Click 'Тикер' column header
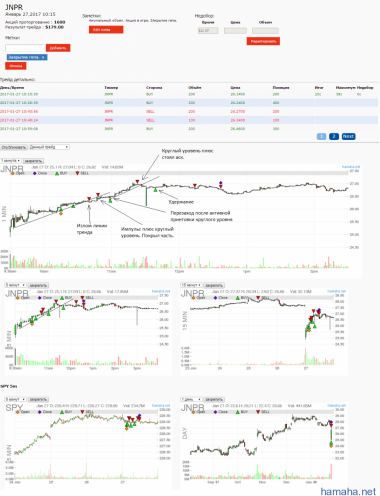380x496 pixels. coord(111,87)
